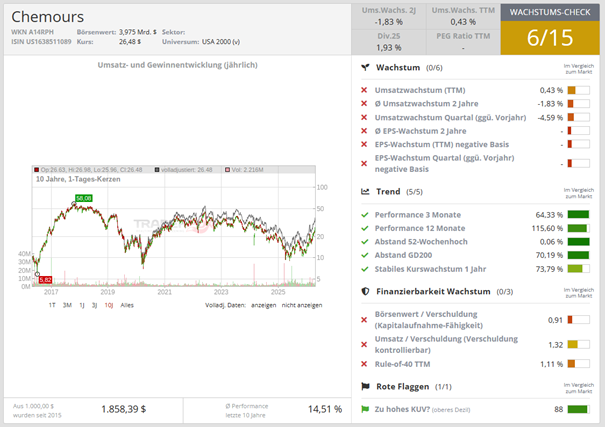Click the Trend chart icon
The height and width of the screenshot is (427, 605).
pyautogui.click(x=365, y=191)
